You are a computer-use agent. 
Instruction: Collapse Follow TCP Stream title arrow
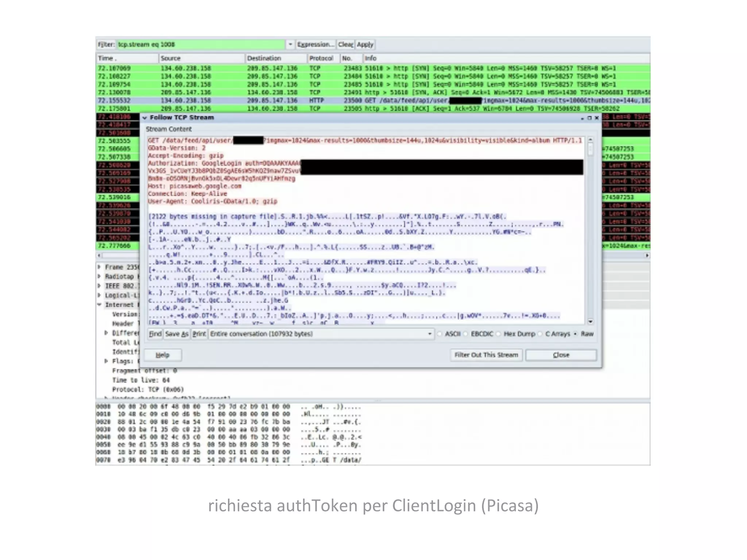(145, 118)
